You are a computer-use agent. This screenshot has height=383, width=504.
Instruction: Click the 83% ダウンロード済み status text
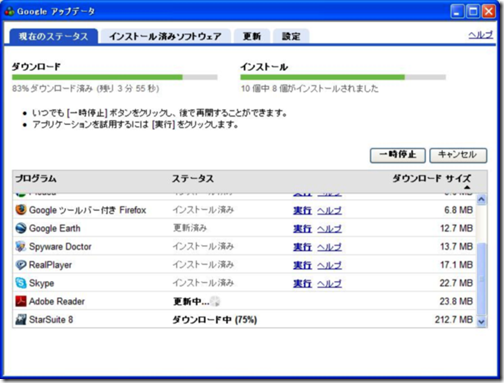(86, 89)
